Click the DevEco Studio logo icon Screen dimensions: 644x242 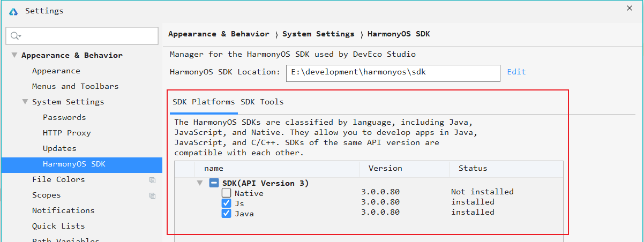coord(13,11)
